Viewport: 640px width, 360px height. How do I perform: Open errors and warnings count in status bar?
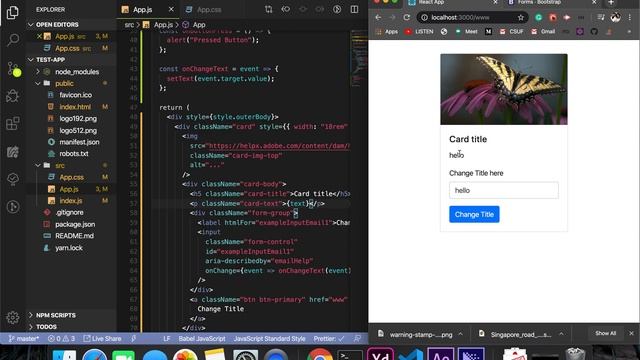click(x=61, y=338)
